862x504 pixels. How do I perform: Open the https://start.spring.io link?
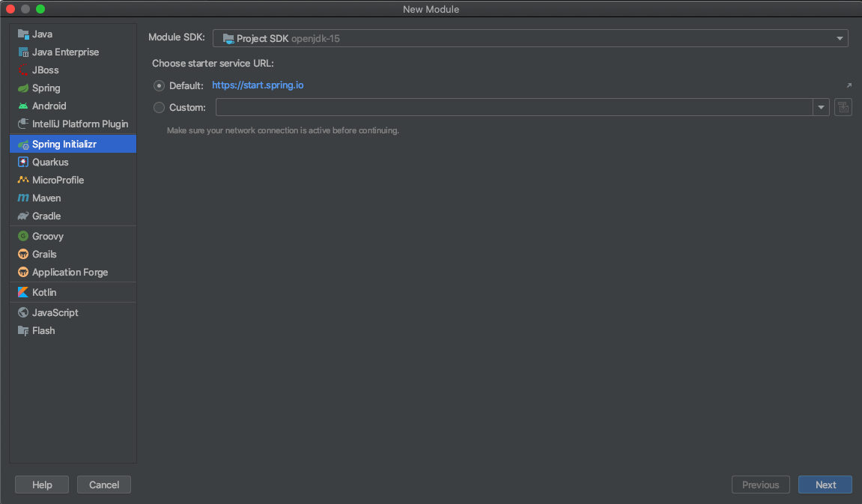click(x=258, y=85)
